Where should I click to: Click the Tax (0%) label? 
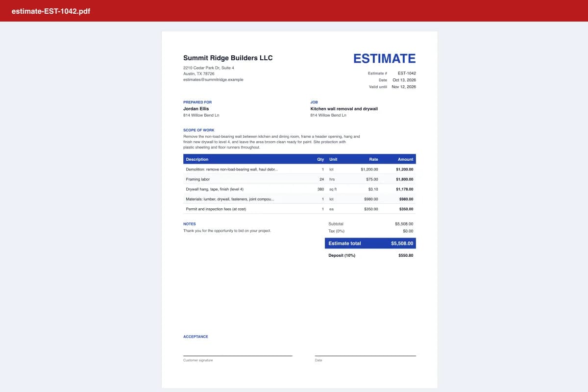point(337,231)
